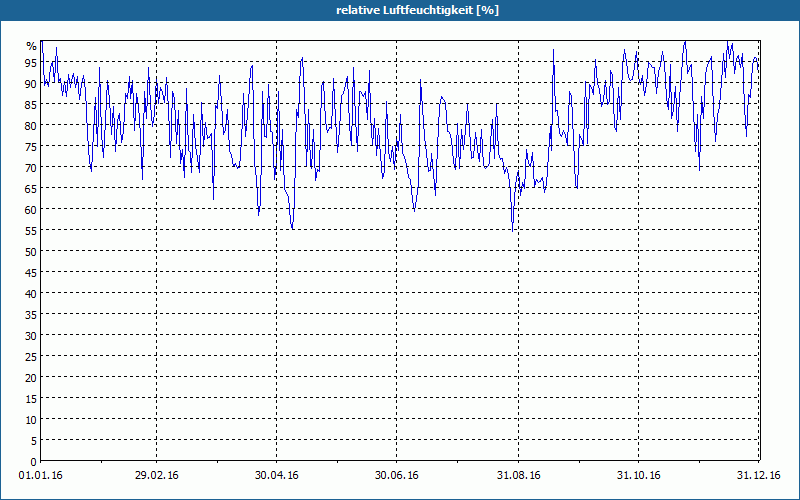Click the 01.01.16 date label
The image size is (800, 500).
pyautogui.click(x=40, y=476)
